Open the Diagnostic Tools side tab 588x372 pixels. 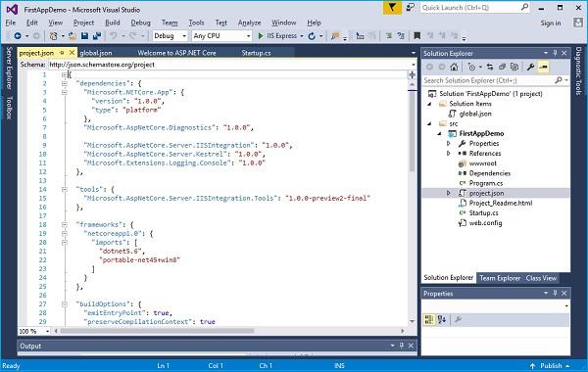[578, 70]
